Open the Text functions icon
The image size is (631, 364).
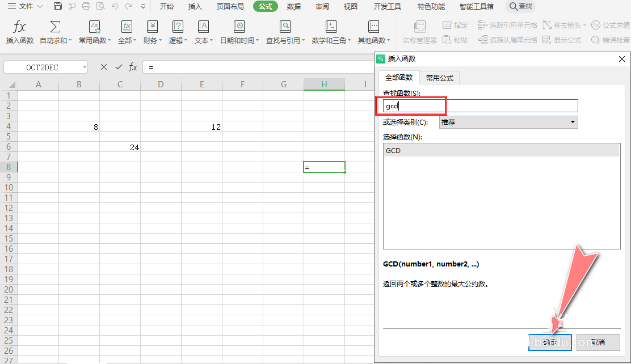[x=203, y=27]
